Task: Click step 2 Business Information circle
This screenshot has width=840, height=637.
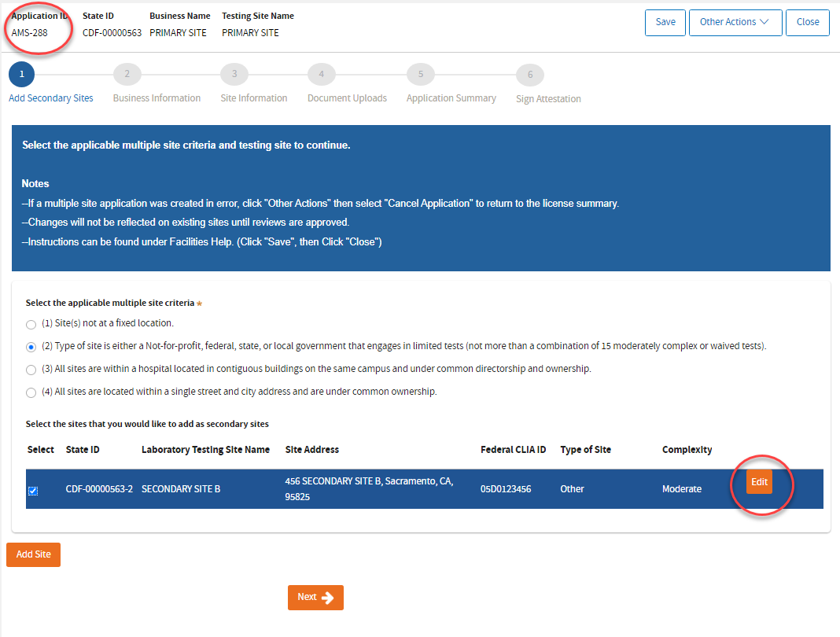Action: pos(127,74)
